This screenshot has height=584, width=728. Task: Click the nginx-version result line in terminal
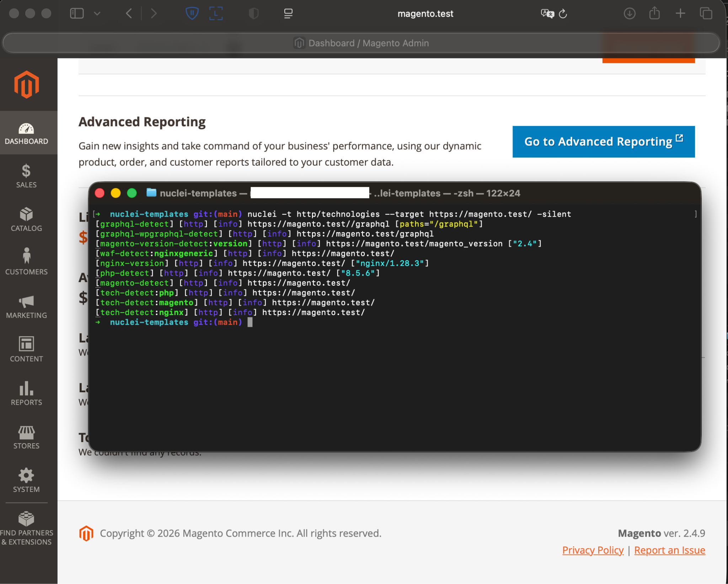pyautogui.click(x=262, y=263)
